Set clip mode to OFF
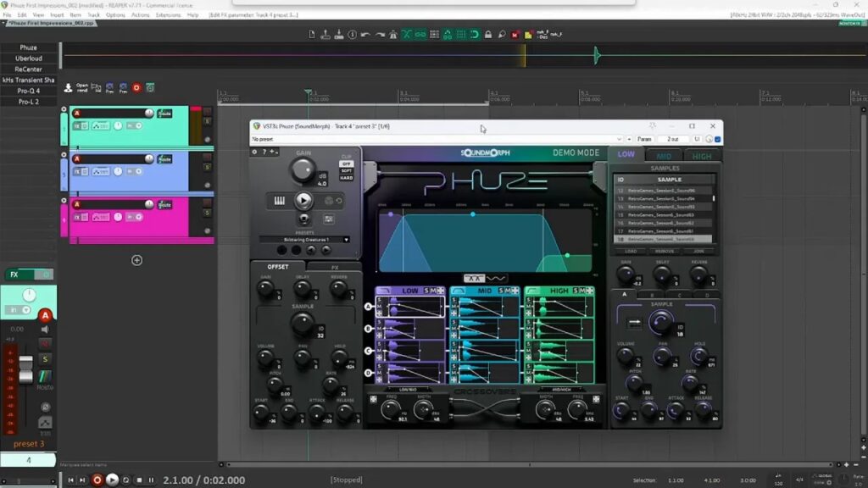This screenshot has width=868, height=488. (346, 164)
